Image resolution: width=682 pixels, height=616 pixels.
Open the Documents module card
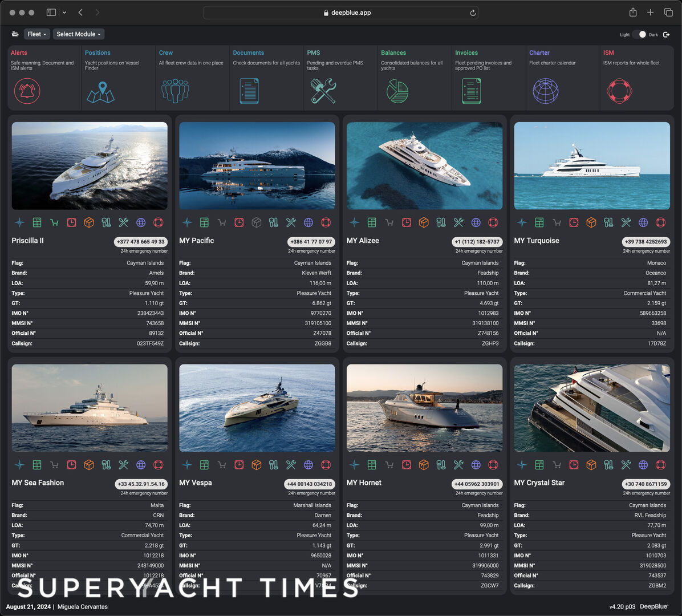(266, 77)
